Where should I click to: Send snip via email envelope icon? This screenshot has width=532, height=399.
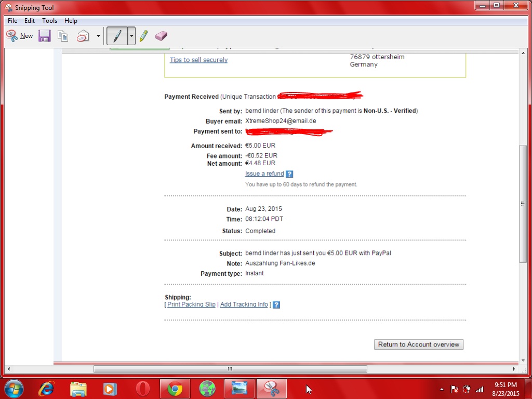[83, 36]
